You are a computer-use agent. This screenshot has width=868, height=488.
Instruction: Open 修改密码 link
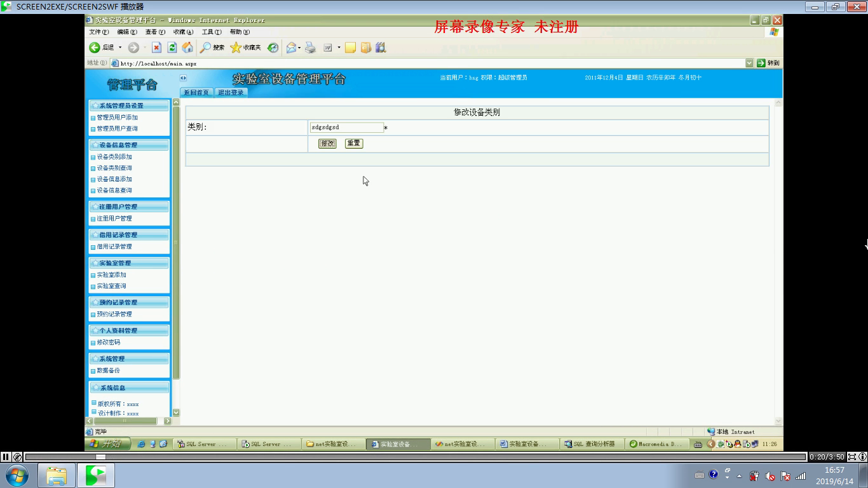click(x=108, y=342)
